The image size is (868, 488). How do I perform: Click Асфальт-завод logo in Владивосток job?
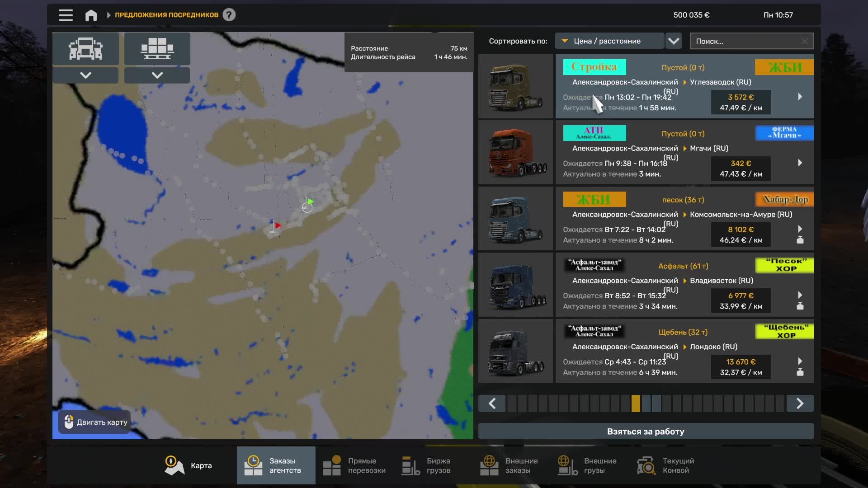pyautogui.click(x=594, y=265)
